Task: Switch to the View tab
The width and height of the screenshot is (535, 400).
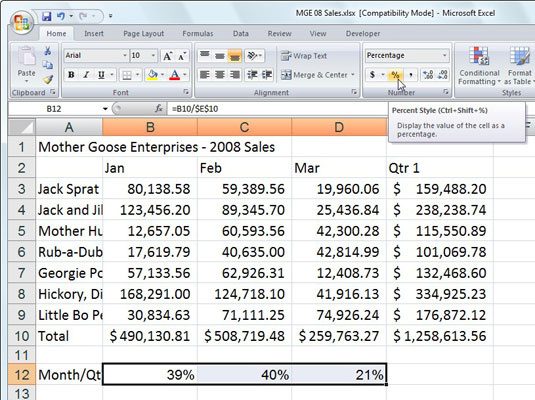Action: coord(318,33)
